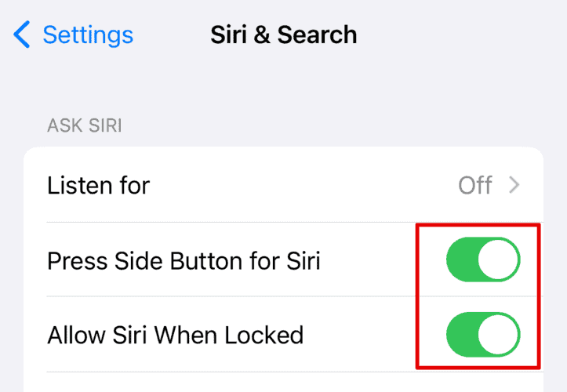Click white knob of Allow Siri When Locked toggle
The width and height of the screenshot is (567, 392).
pos(499,336)
